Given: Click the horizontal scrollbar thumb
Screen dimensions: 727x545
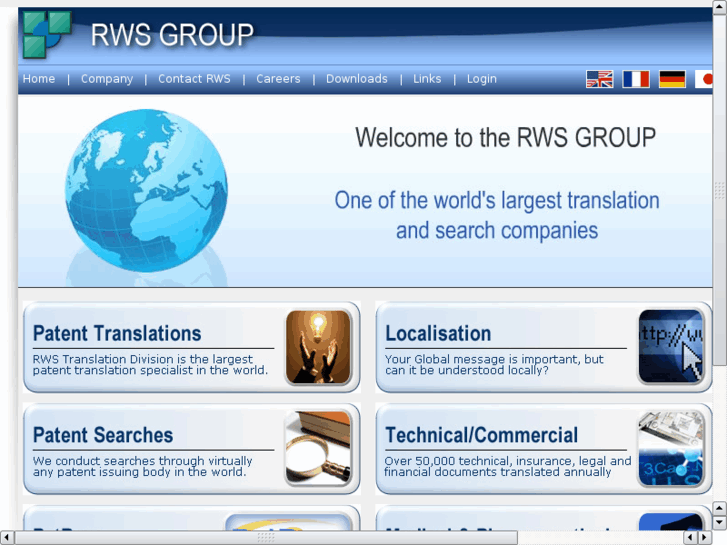Looking at the screenshot, I should 266,538.
